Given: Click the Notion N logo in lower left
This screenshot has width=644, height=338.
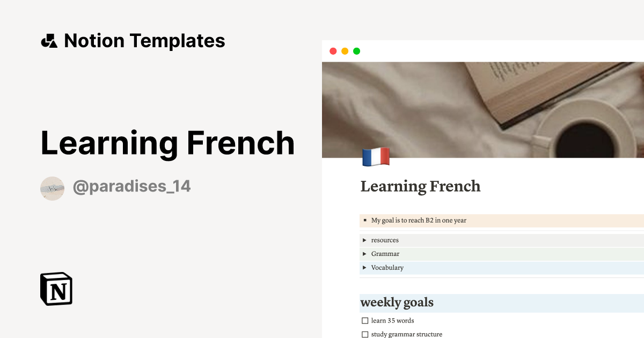Looking at the screenshot, I should click(55, 289).
